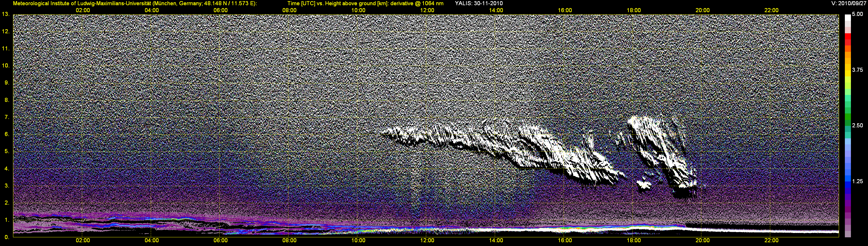The height and width of the screenshot is (246, 868).
Task: Click the 8 km height axis label
Action: [7, 100]
